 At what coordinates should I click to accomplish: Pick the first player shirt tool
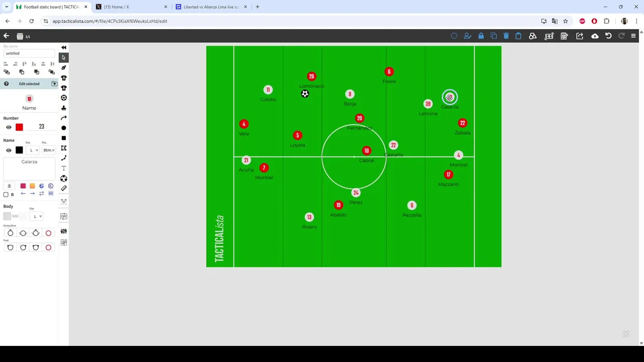pos(63,78)
